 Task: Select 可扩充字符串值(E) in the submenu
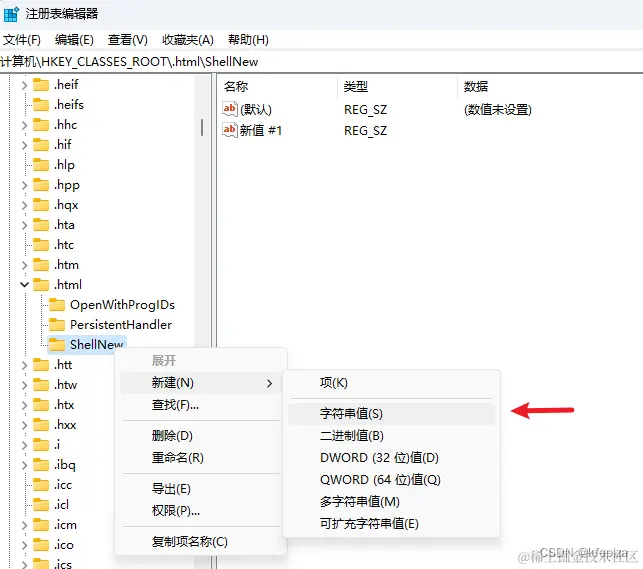coord(391,524)
